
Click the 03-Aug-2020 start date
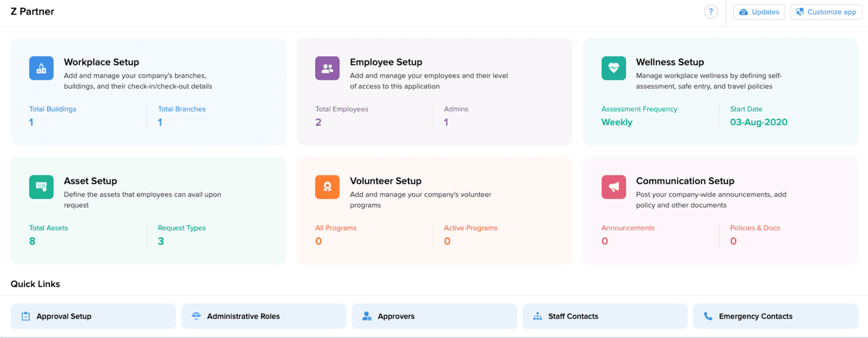pyautogui.click(x=758, y=123)
